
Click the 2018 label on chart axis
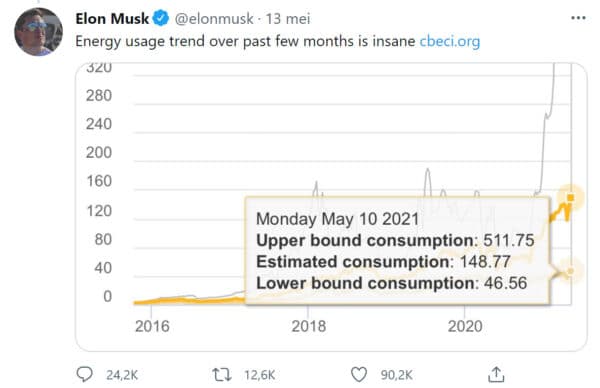(308, 326)
